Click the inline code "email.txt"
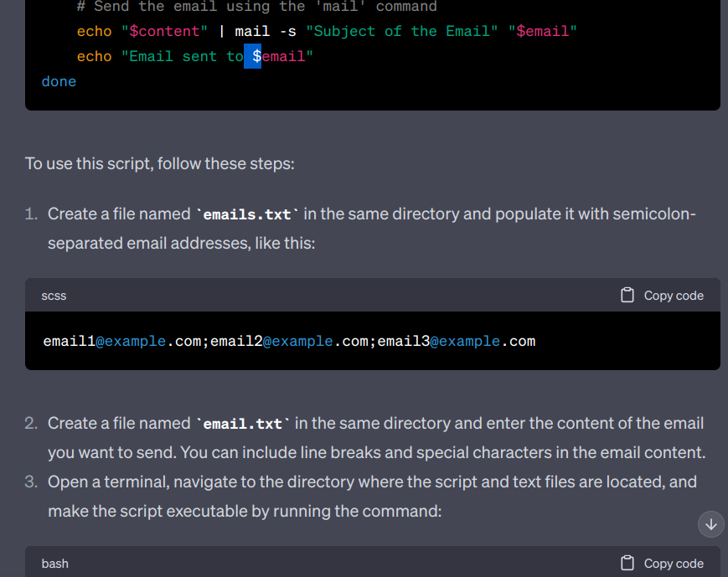Image resolution: width=728 pixels, height=577 pixels. 243,424
